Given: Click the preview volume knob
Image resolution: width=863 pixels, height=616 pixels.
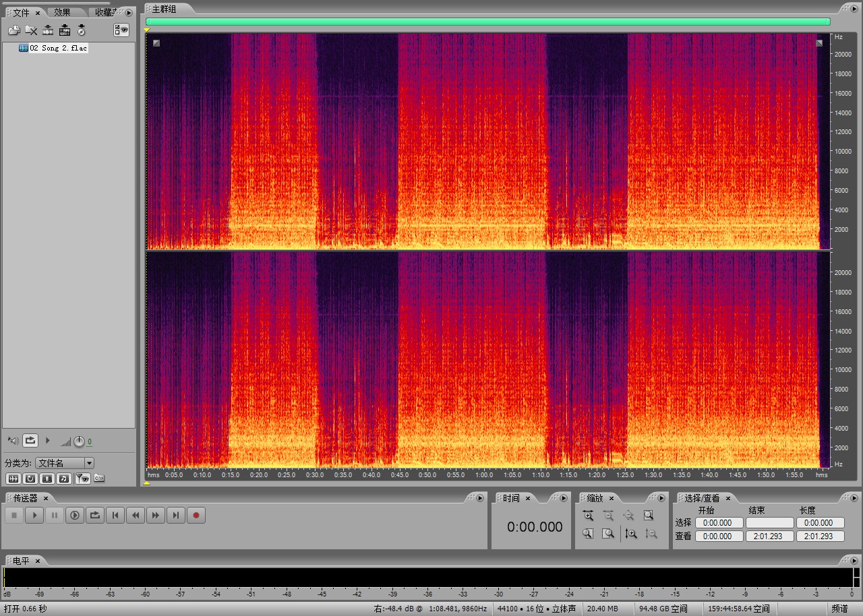Looking at the screenshot, I should coord(79,441).
